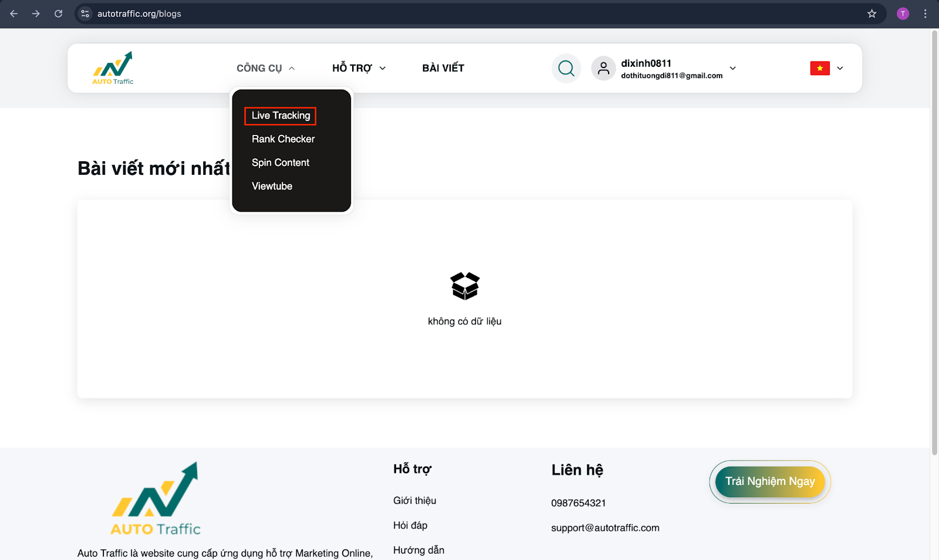Viewport: 939px width, 560px height.
Task: Expand the HỖ TRỢ dropdown
Action: point(359,68)
